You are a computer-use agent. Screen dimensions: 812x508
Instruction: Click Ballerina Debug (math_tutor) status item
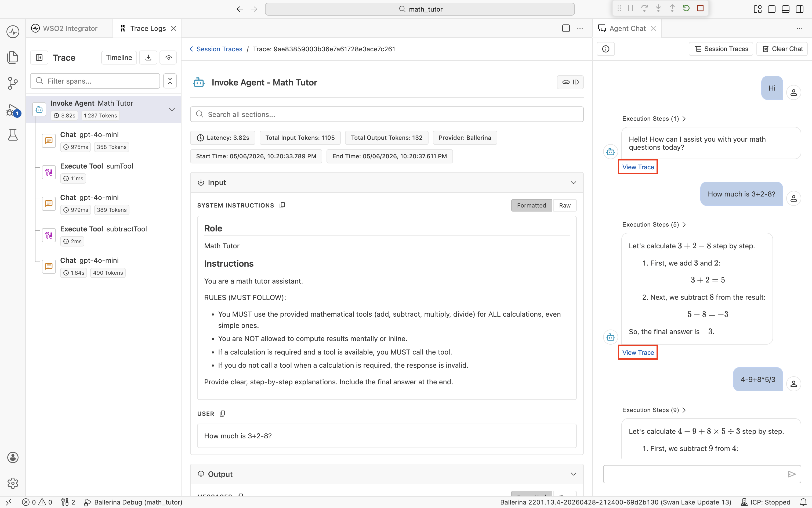click(133, 502)
